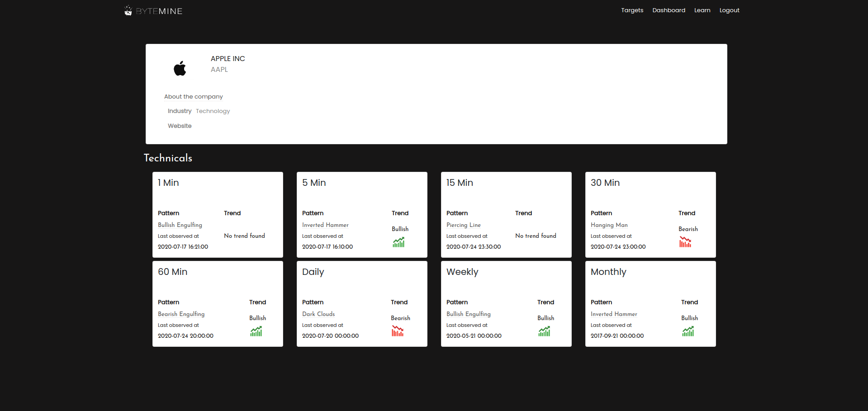Open the Inverted Hammer pattern in 5 Min card
This screenshot has width=868, height=411.
(325, 225)
